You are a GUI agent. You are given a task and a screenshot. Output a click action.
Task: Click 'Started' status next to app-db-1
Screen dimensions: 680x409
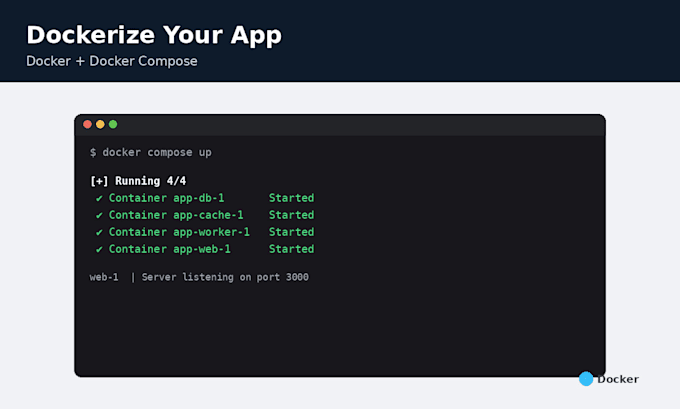[291, 198]
